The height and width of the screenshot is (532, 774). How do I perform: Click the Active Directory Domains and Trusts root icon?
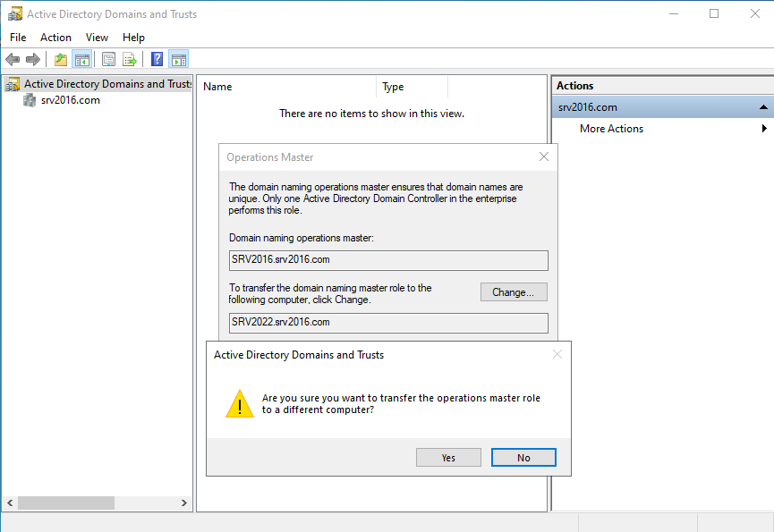coord(13,84)
